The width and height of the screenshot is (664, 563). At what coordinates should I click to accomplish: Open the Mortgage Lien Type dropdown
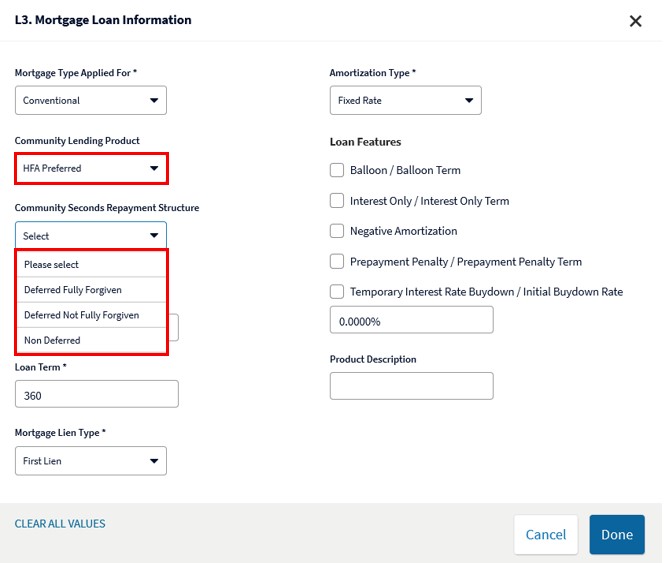pyautogui.click(x=91, y=460)
